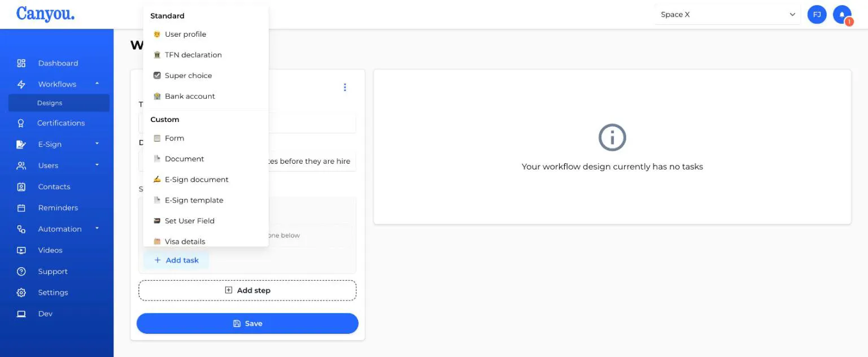Click the Bank account icon
868x357 pixels.
(x=157, y=97)
